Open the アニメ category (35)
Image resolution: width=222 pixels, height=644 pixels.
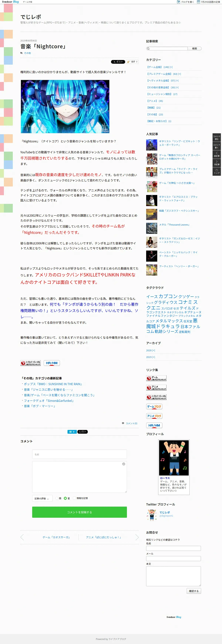tap(155, 101)
